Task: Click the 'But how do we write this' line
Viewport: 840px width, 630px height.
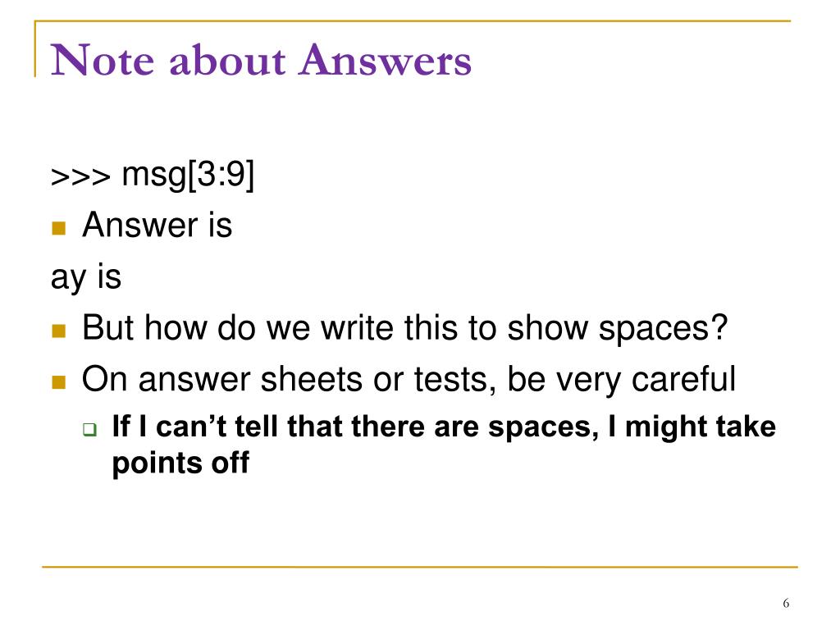Action: click(405, 328)
